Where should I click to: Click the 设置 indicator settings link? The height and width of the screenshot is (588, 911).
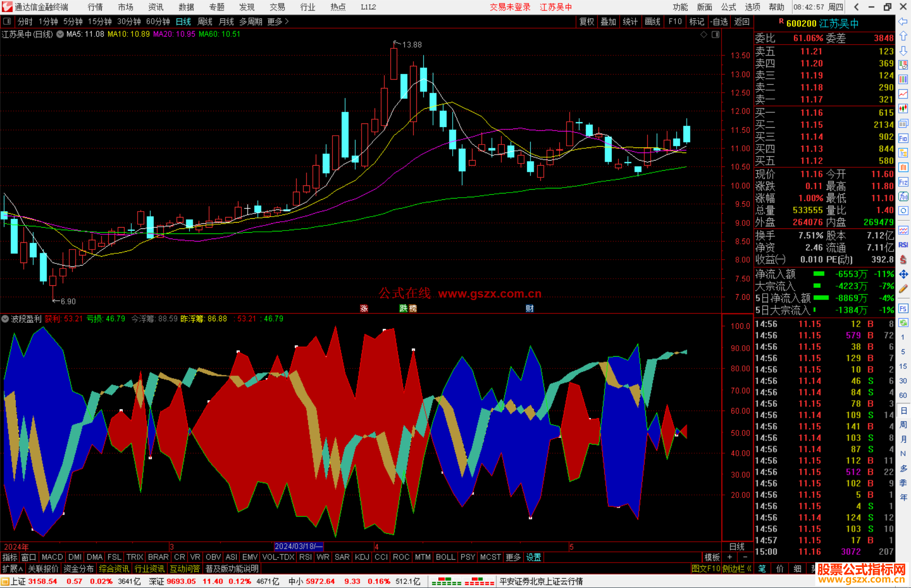click(534, 557)
